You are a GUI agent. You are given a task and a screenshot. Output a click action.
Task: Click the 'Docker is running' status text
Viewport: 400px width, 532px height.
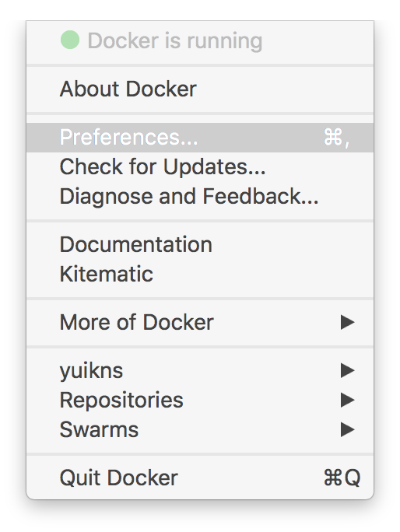[x=175, y=41]
